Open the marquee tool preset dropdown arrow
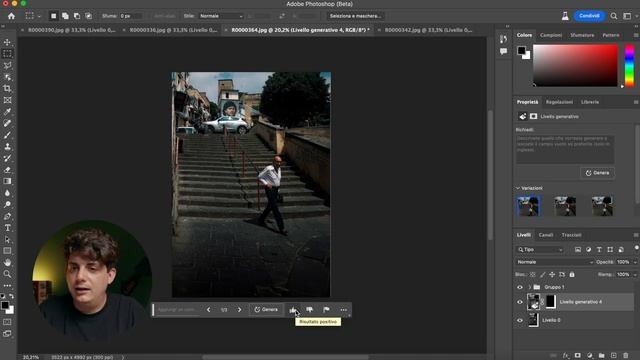The height and width of the screenshot is (360, 640). [39, 16]
